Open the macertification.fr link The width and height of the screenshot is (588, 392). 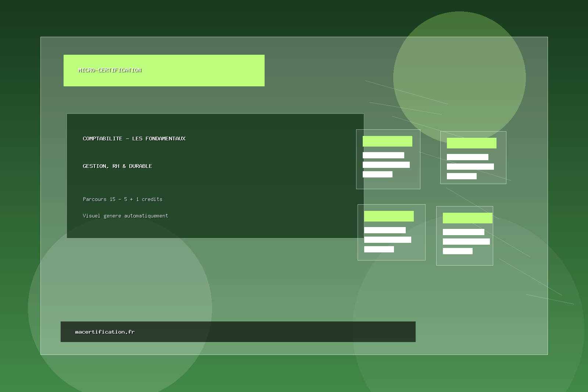tap(105, 332)
